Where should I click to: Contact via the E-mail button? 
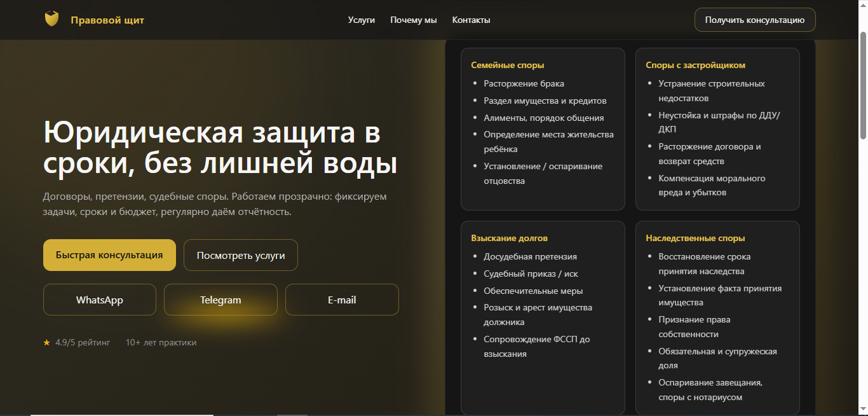pyautogui.click(x=342, y=300)
